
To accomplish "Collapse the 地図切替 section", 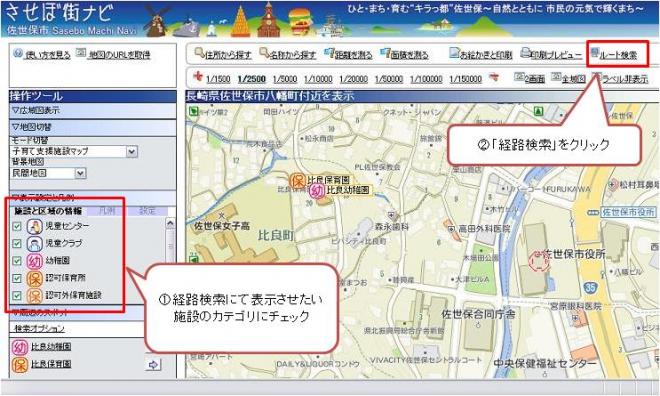I will click(x=92, y=127).
